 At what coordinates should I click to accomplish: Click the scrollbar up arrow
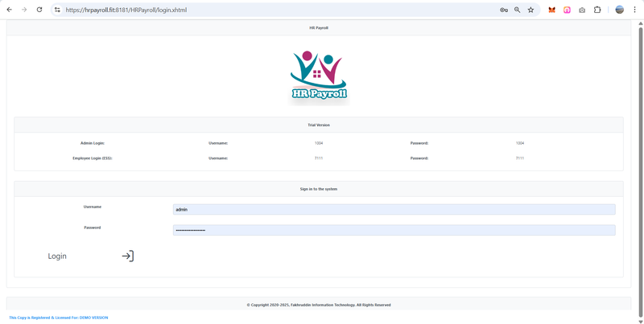click(640, 24)
